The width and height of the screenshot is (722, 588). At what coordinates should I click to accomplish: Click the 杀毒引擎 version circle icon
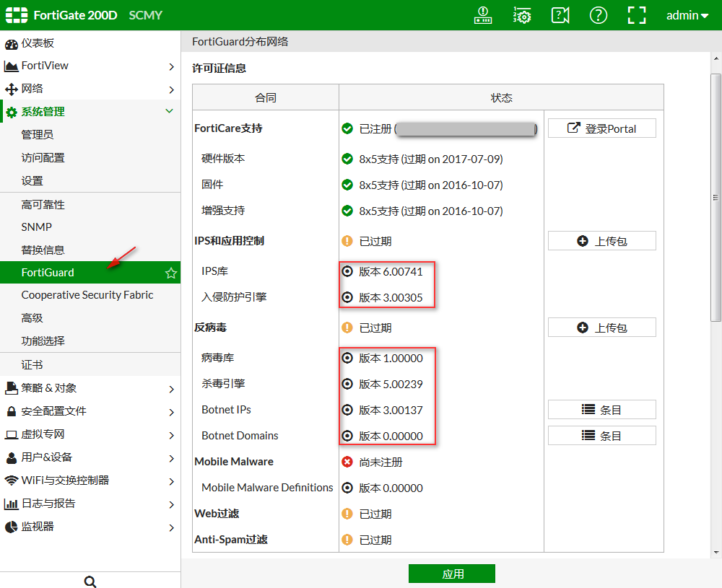point(347,384)
